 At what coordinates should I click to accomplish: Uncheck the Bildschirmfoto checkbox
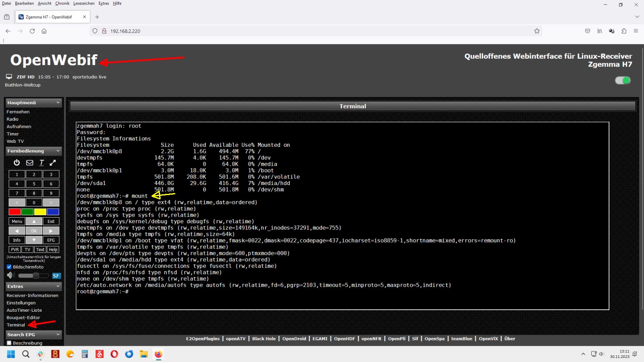point(9,267)
